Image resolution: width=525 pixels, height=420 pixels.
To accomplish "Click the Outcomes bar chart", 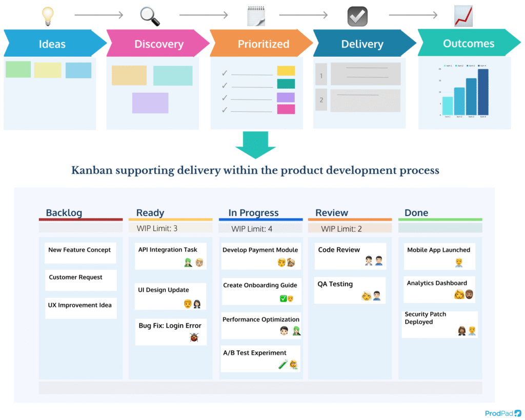I will tap(465, 91).
